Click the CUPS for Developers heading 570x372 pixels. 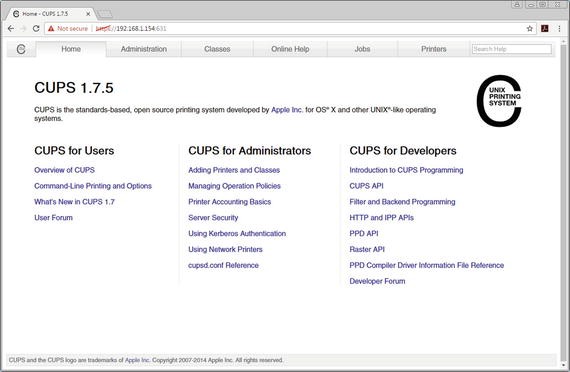click(x=403, y=151)
